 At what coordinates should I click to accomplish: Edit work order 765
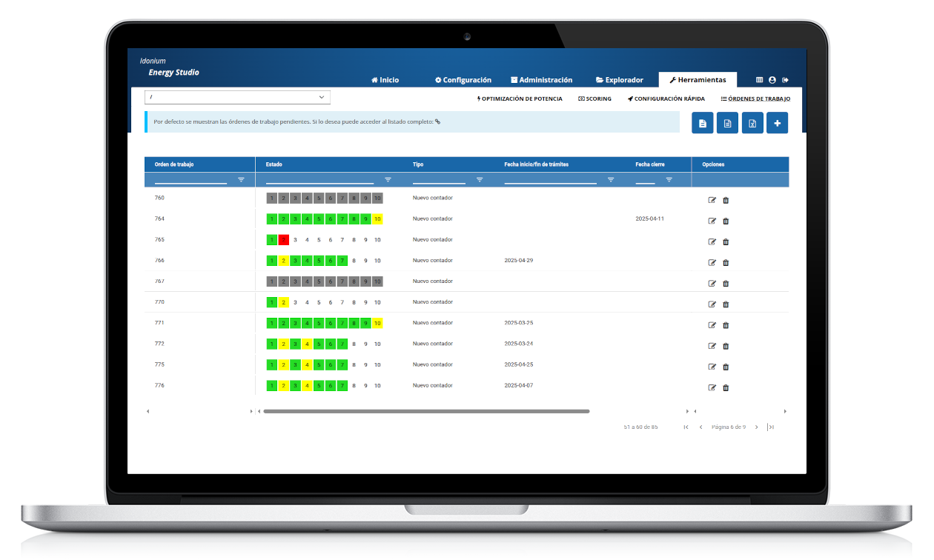(712, 241)
